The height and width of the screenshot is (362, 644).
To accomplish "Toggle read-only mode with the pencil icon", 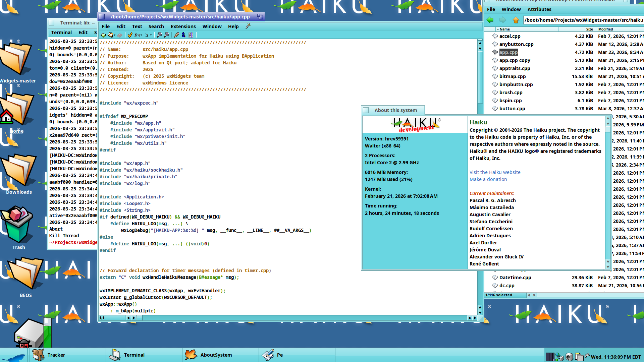I will click(176, 35).
